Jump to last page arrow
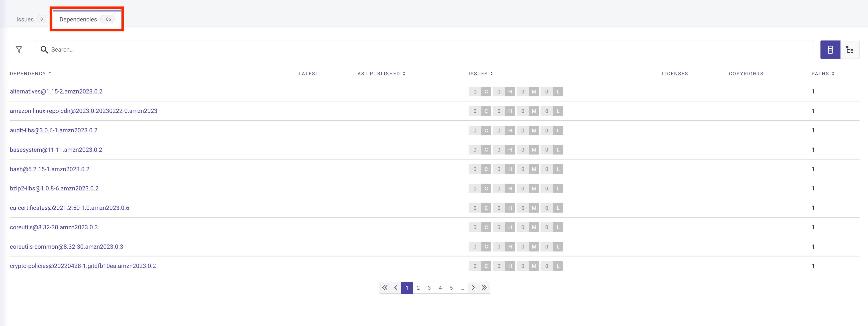This screenshot has height=326, width=868. 484,288
